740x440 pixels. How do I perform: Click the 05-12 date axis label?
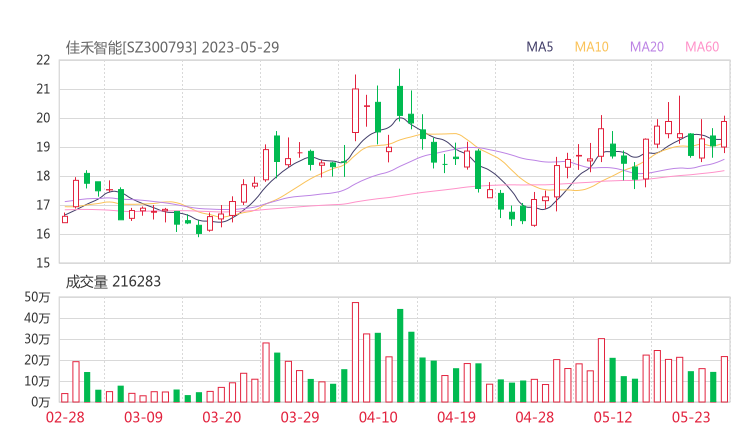[613, 417]
